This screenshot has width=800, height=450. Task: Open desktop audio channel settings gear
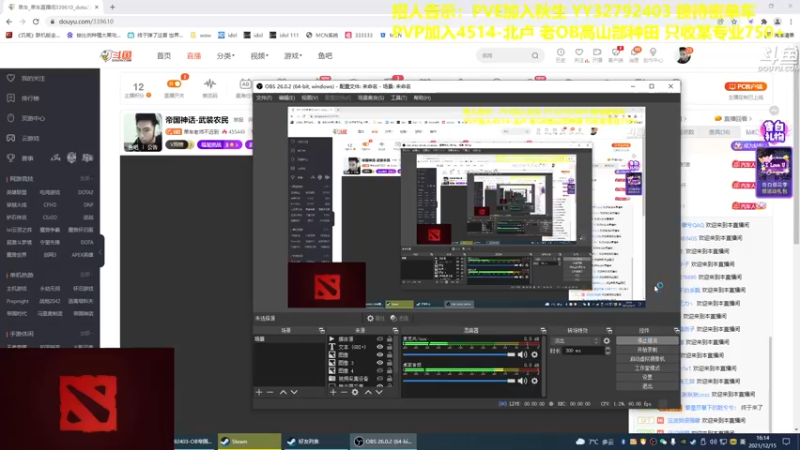click(x=535, y=381)
